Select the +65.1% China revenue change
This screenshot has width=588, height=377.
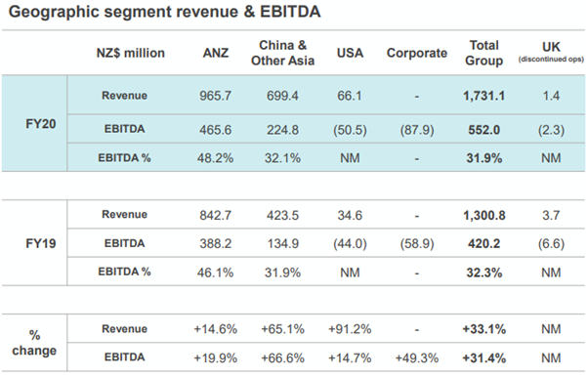pyautogui.click(x=282, y=329)
